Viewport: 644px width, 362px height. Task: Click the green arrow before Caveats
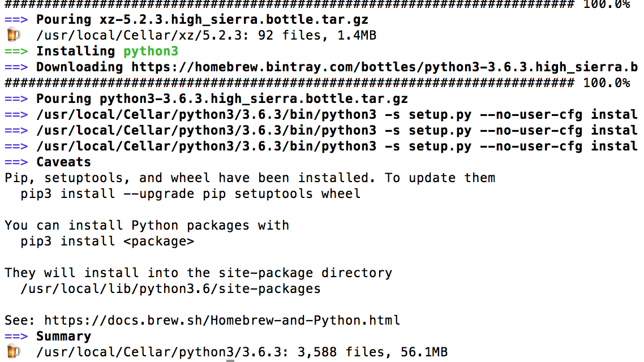coord(16,162)
